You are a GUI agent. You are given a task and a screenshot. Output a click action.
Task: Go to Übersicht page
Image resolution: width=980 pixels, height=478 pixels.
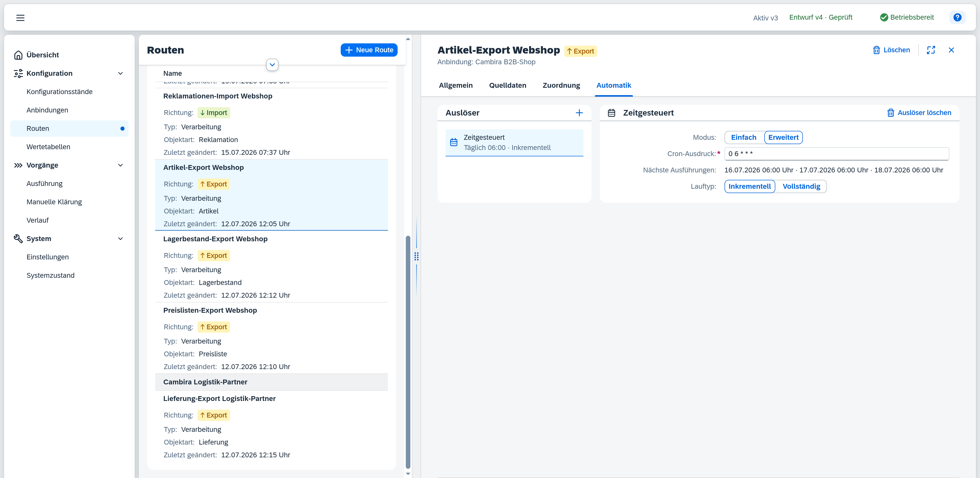[69, 55]
